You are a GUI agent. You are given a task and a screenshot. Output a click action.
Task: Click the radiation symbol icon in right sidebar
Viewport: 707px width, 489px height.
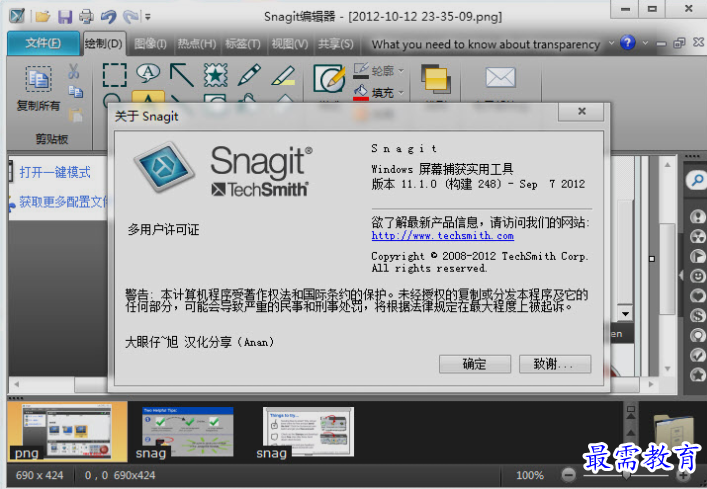(x=698, y=236)
